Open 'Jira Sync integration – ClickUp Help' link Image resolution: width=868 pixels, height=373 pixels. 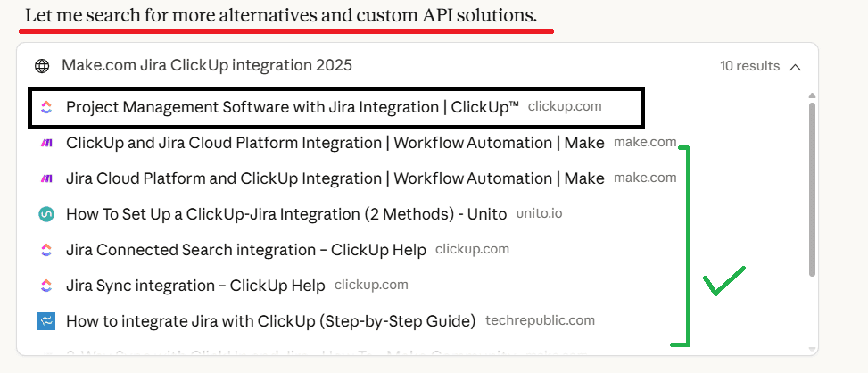coord(195,286)
